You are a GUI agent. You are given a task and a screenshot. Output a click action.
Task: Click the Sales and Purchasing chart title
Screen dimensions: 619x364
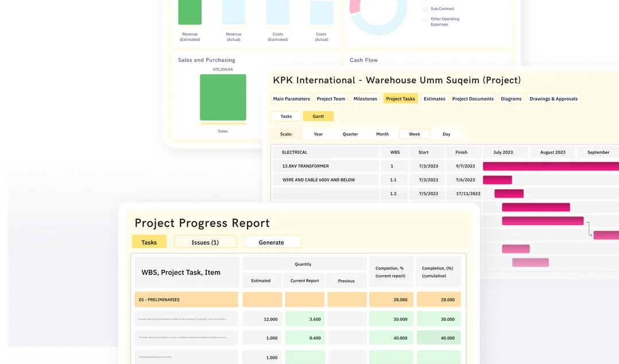[207, 60]
